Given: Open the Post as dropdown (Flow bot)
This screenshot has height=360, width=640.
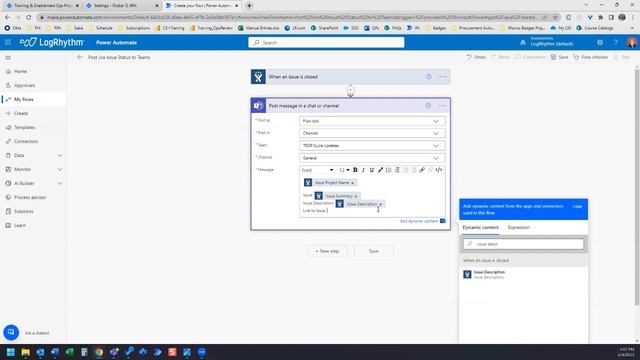Looking at the screenshot, I should coord(372,121).
